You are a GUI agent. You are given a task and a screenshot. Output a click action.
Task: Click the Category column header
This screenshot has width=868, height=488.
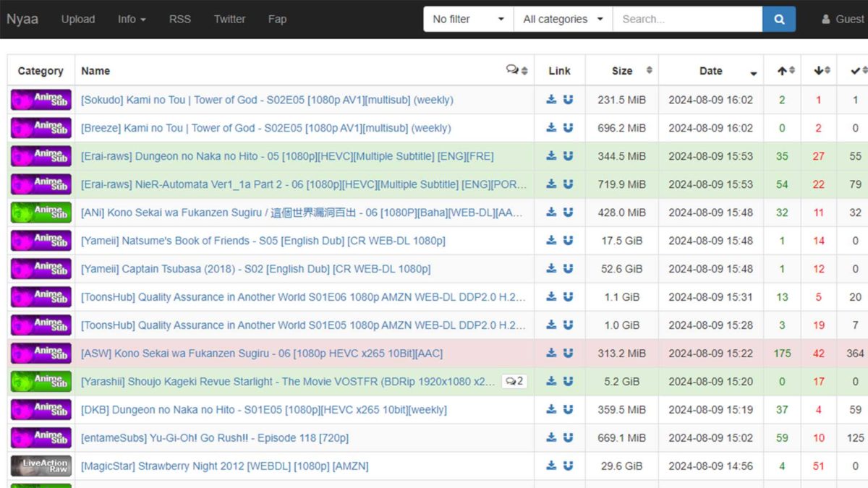[41, 71]
